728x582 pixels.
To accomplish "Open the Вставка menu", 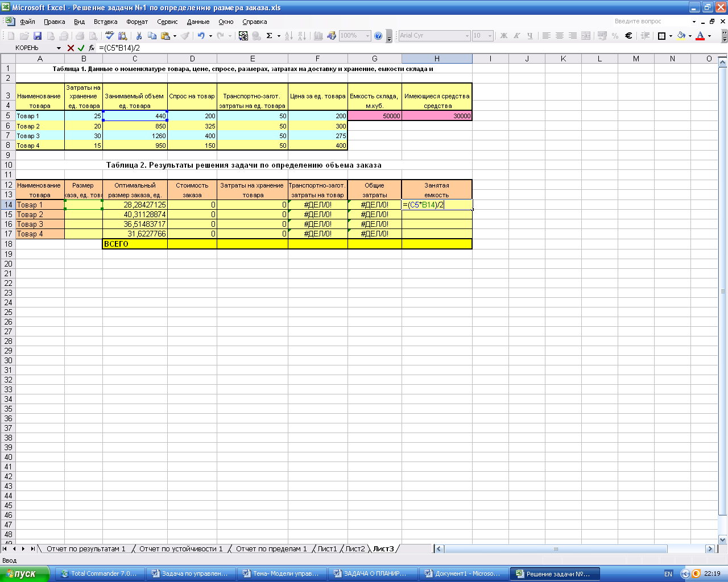I will tap(106, 22).
